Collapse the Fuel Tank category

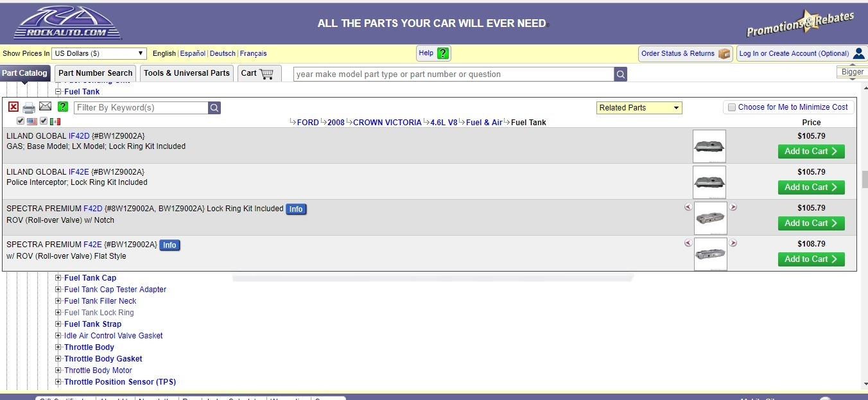pyautogui.click(x=58, y=92)
